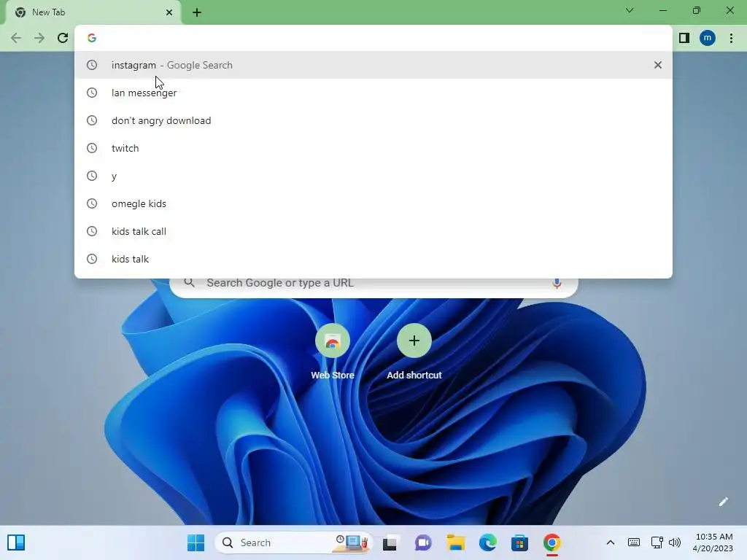The height and width of the screenshot is (560, 747).
Task: Open the Chat app on taskbar
Action: 422,542
